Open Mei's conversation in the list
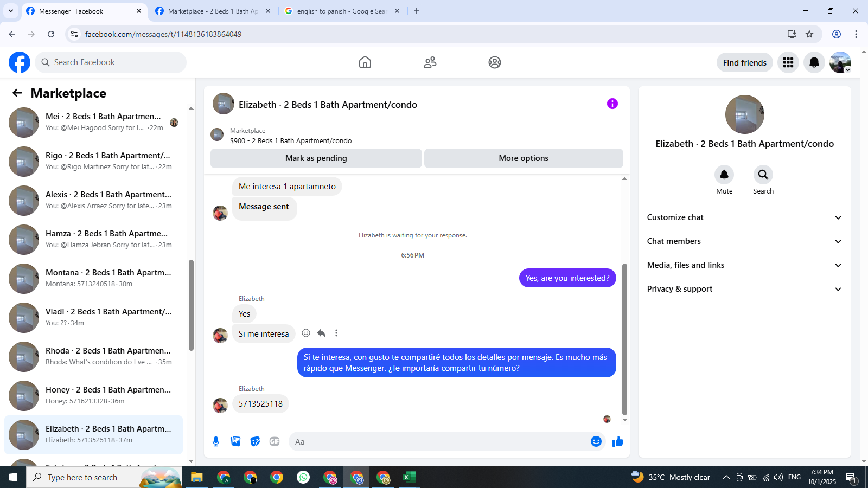The image size is (868, 488). pyautogui.click(x=93, y=123)
